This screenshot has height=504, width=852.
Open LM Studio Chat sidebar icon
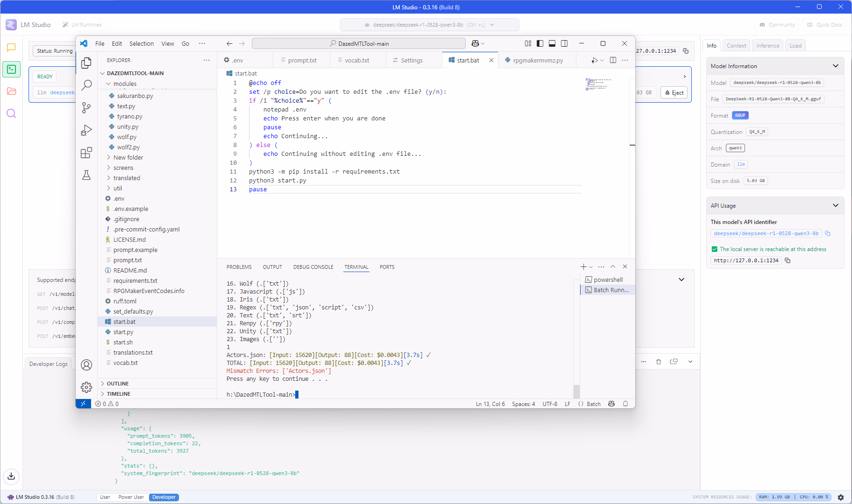(11, 48)
